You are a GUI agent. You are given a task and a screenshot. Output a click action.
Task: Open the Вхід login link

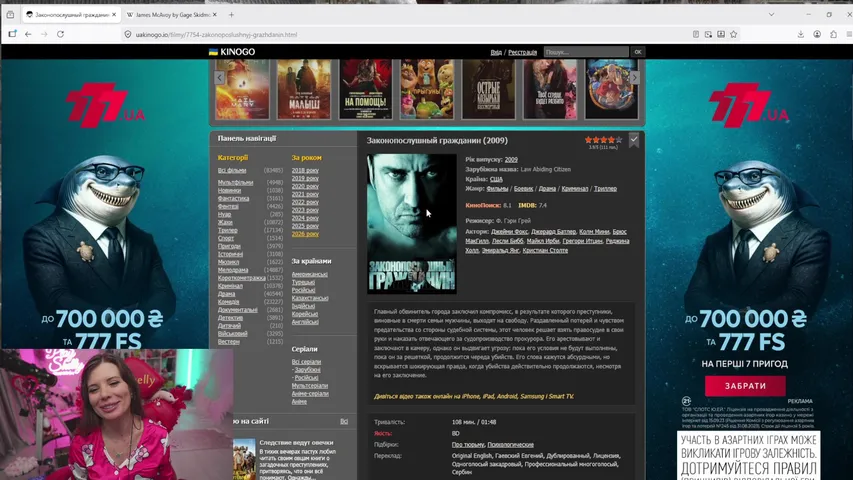point(496,52)
